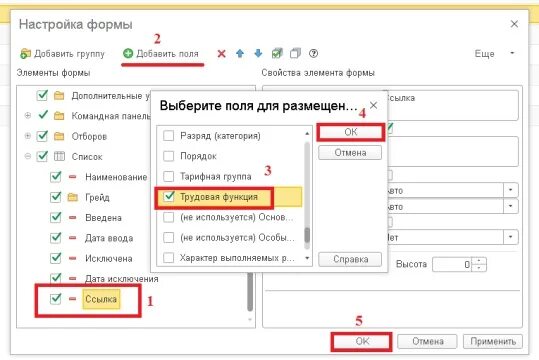Move element down with blue arrow
The image size is (539, 360).
[258, 53]
